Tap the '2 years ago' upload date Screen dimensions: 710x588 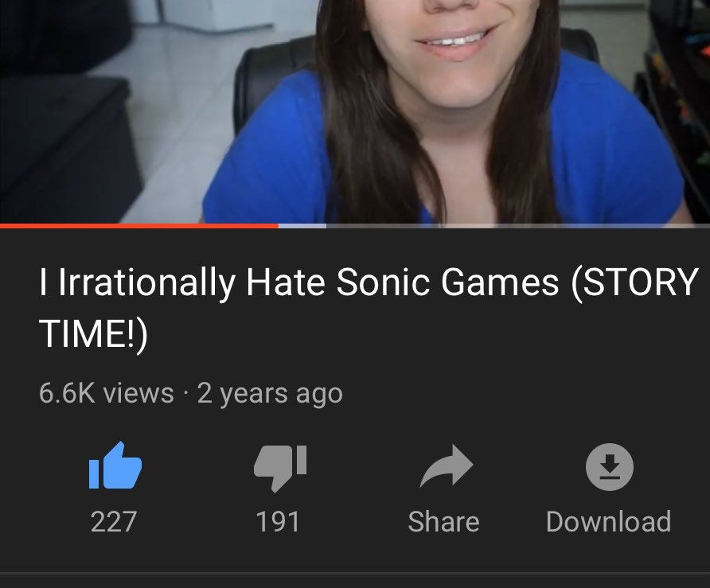(270, 394)
